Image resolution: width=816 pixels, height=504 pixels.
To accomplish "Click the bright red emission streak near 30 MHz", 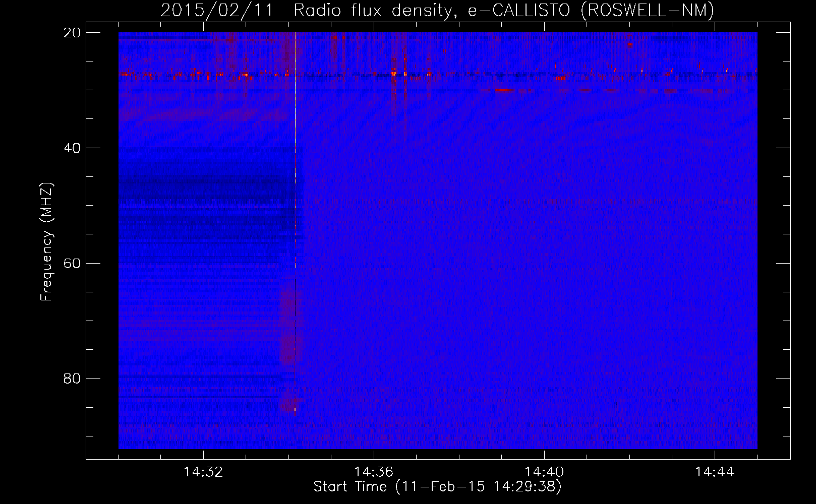I will pos(504,90).
